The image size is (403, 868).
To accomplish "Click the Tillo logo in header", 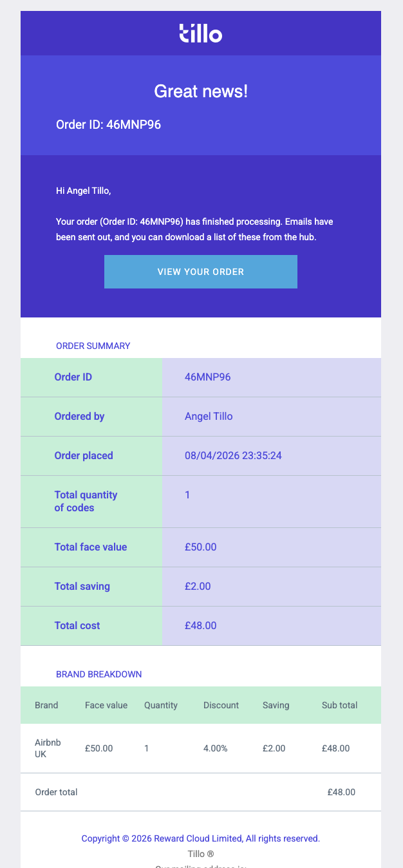I will [200, 33].
